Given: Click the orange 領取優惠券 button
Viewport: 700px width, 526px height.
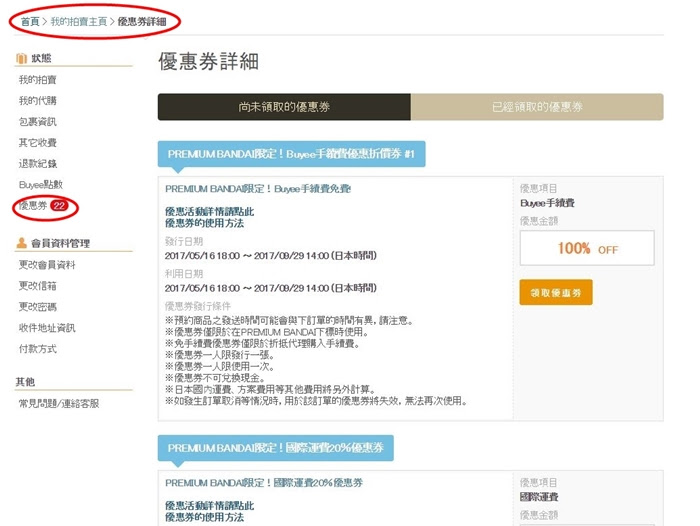Looking at the screenshot, I should 556,292.
